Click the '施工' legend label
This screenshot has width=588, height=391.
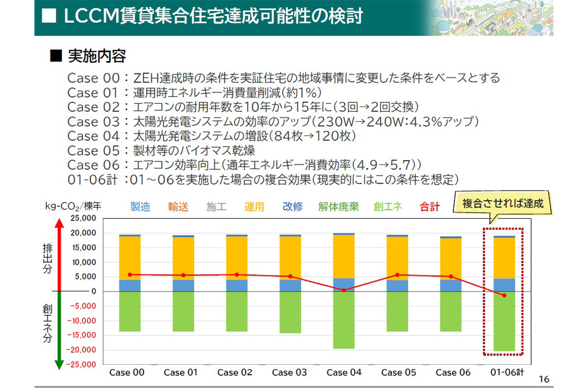coord(217,207)
